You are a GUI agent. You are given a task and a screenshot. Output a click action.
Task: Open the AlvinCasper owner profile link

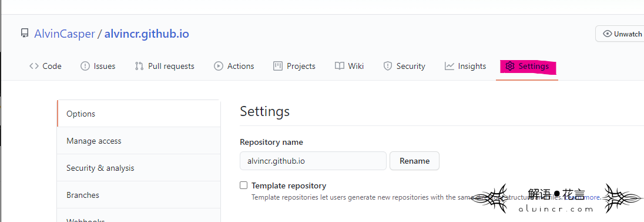tap(64, 34)
